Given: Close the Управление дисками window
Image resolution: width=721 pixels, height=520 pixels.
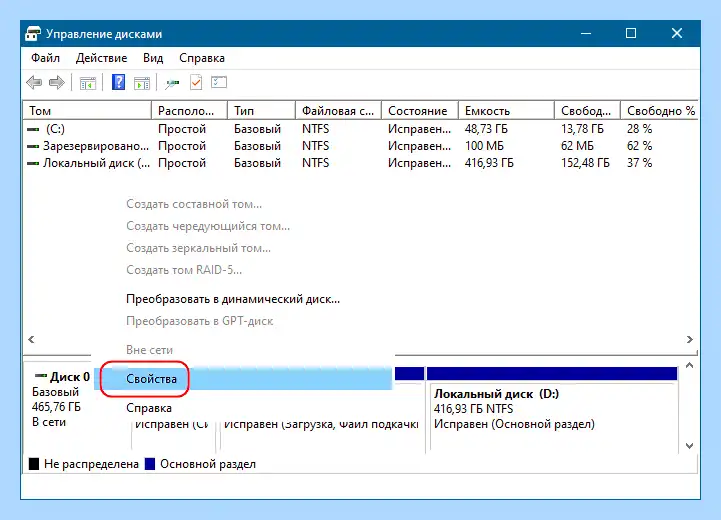Looking at the screenshot, I should pos(676,34).
